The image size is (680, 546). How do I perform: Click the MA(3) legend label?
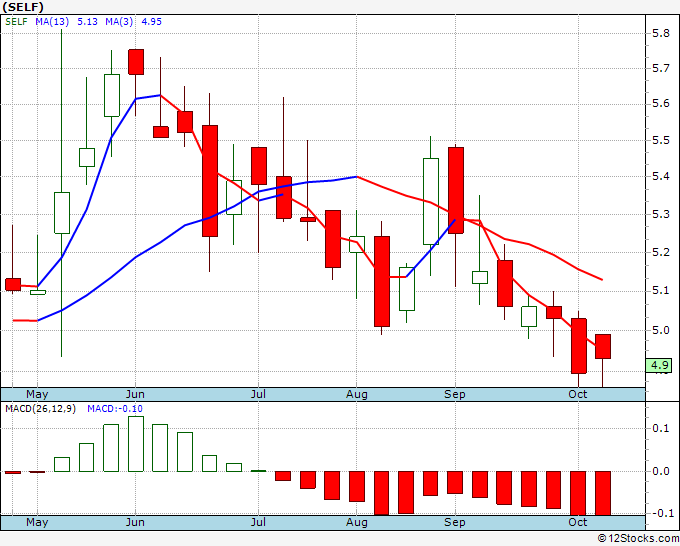119,22
